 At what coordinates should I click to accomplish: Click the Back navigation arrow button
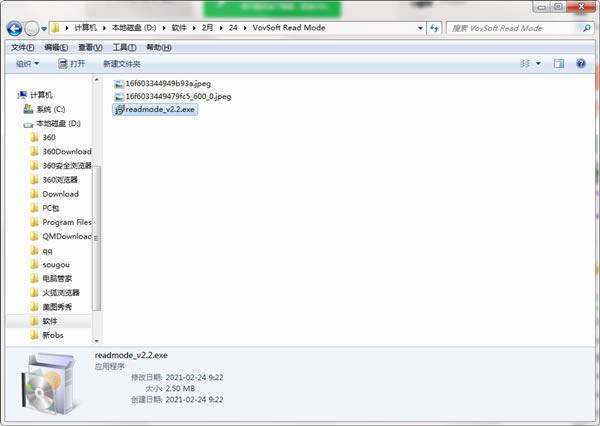pyautogui.click(x=15, y=28)
